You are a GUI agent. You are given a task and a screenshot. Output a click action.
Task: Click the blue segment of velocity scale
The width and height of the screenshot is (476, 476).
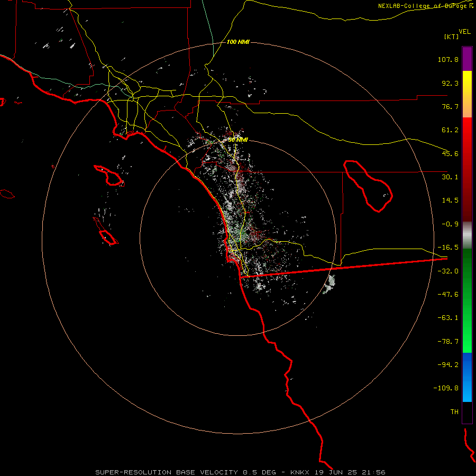pyautogui.click(x=467, y=377)
